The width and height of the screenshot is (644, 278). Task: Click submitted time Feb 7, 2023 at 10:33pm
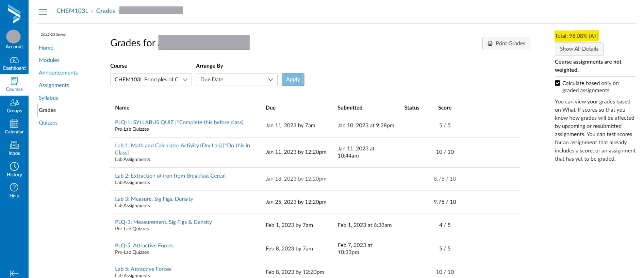[355, 249]
